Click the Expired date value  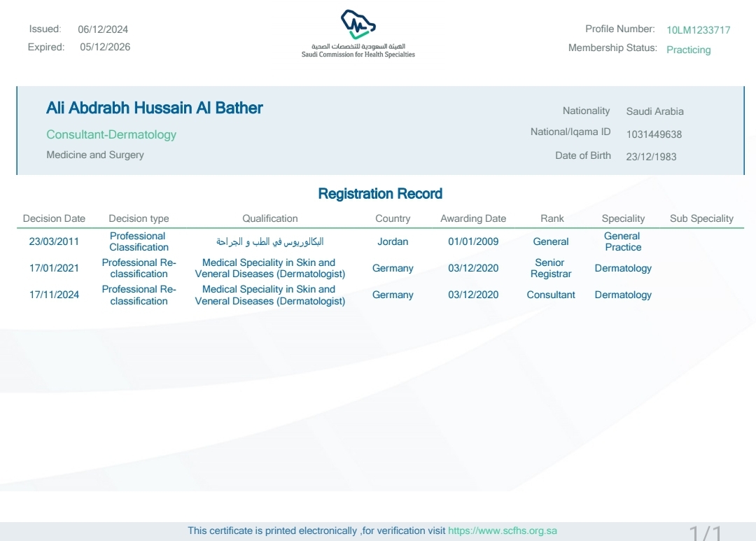coord(105,47)
